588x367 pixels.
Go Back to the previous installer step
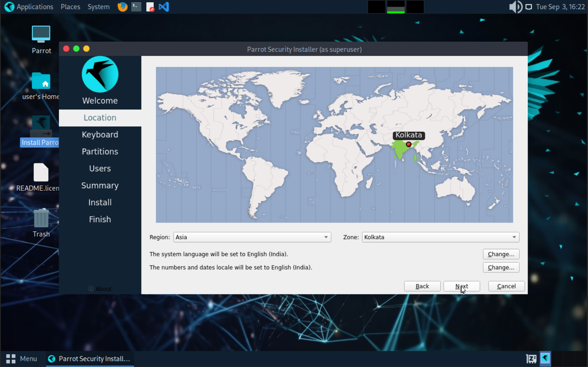(x=422, y=286)
